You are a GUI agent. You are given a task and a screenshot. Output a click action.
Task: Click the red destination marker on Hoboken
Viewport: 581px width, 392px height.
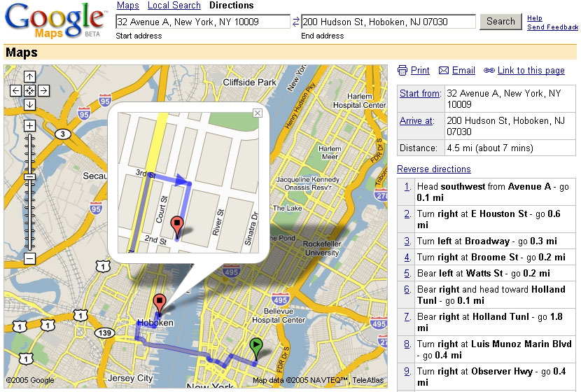tap(160, 304)
